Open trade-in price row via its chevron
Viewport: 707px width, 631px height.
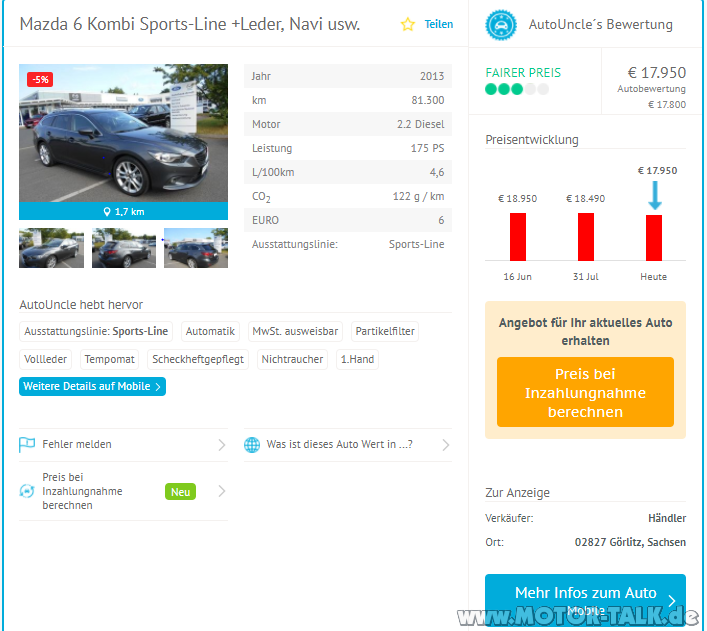click(221, 491)
